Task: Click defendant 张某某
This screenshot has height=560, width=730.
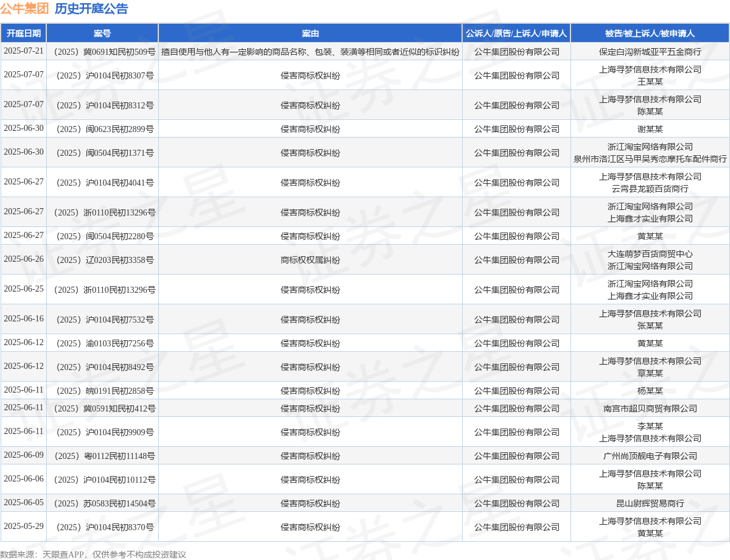Action: click(x=650, y=326)
